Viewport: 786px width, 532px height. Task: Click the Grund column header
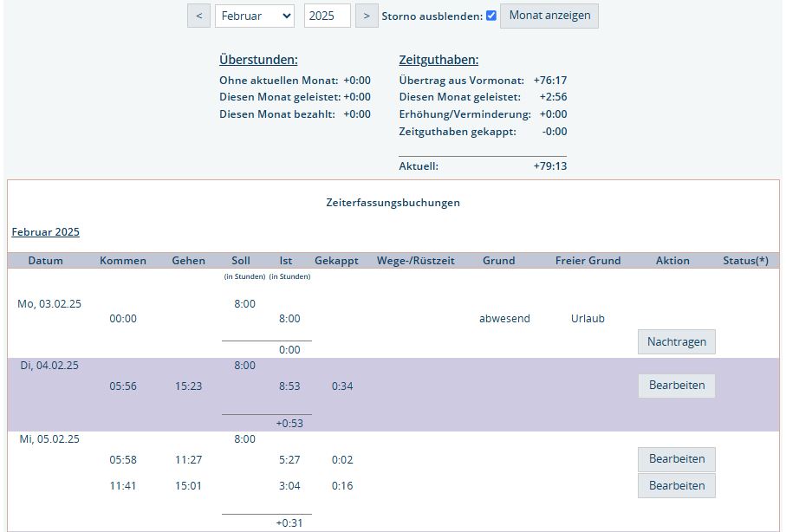[498, 261]
